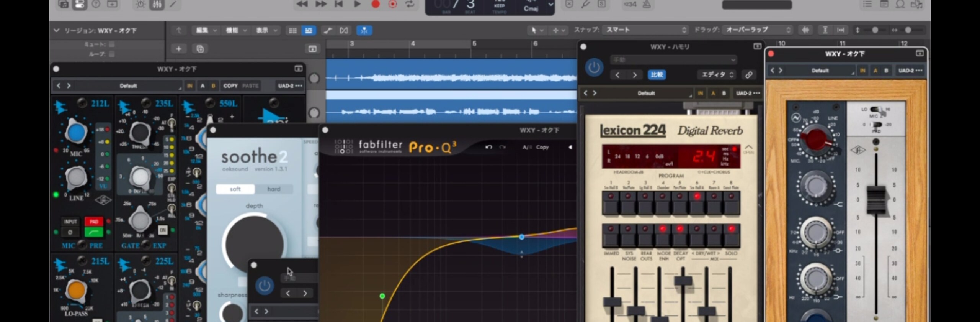Add a new track with plus button
Viewport: 980px width, 322px height.
click(x=178, y=49)
